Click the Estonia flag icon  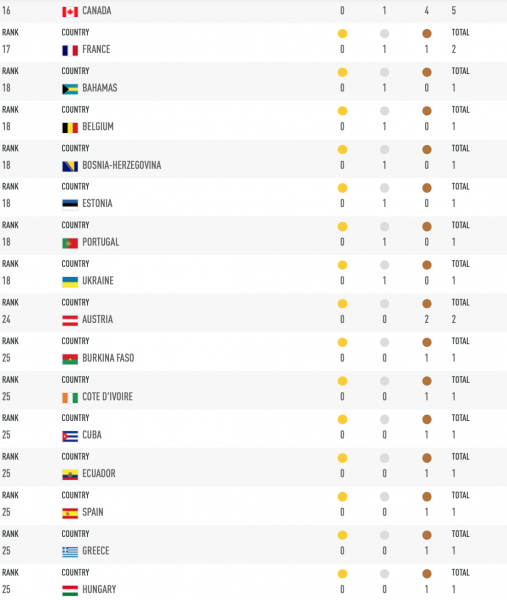70,205
